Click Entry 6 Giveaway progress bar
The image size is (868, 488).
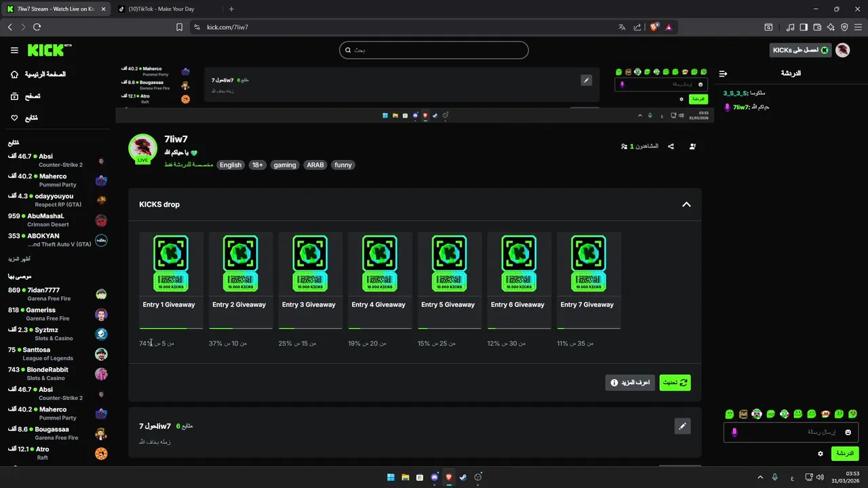(x=519, y=329)
